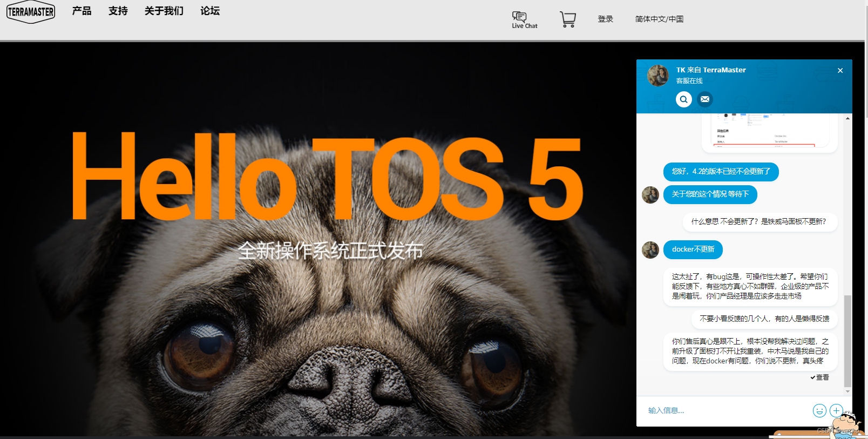Click message starting "你们售后真心是跟不上"
Image resolution: width=868 pixels, height=439 pixels.
pos(750,351)
